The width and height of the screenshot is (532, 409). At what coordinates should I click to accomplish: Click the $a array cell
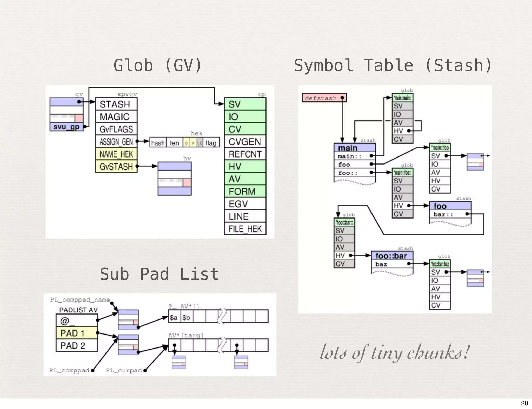tap(174, 317)
